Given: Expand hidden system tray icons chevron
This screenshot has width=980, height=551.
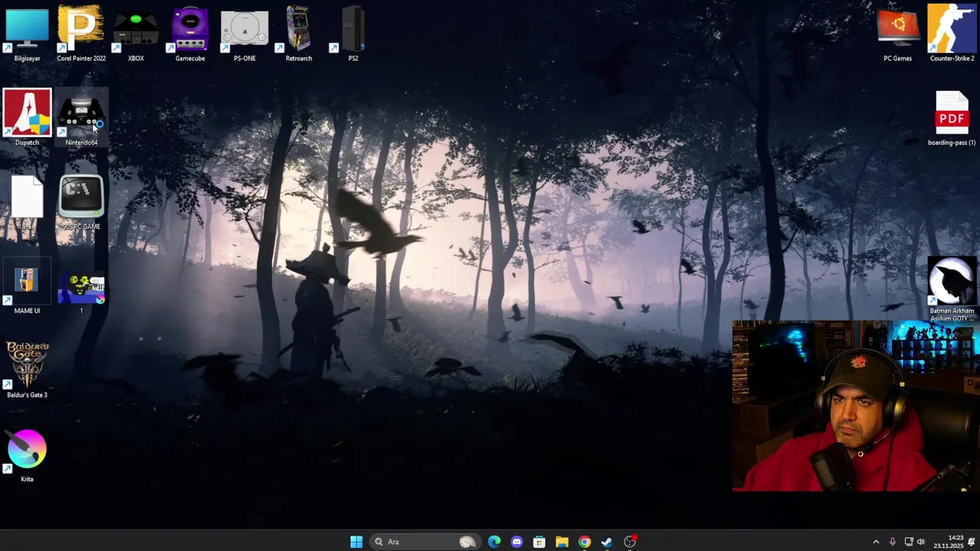Looking at the screenshot, I should point(876,542).
